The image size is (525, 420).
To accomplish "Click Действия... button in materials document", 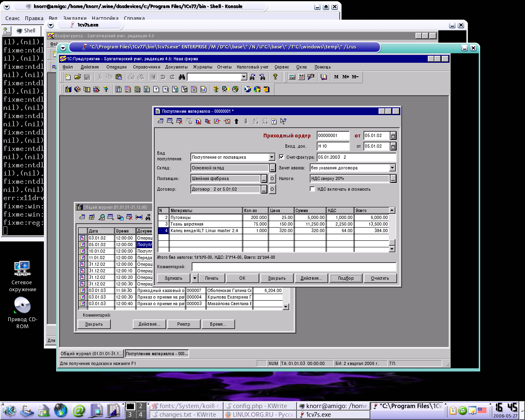I will click(311, 278).
